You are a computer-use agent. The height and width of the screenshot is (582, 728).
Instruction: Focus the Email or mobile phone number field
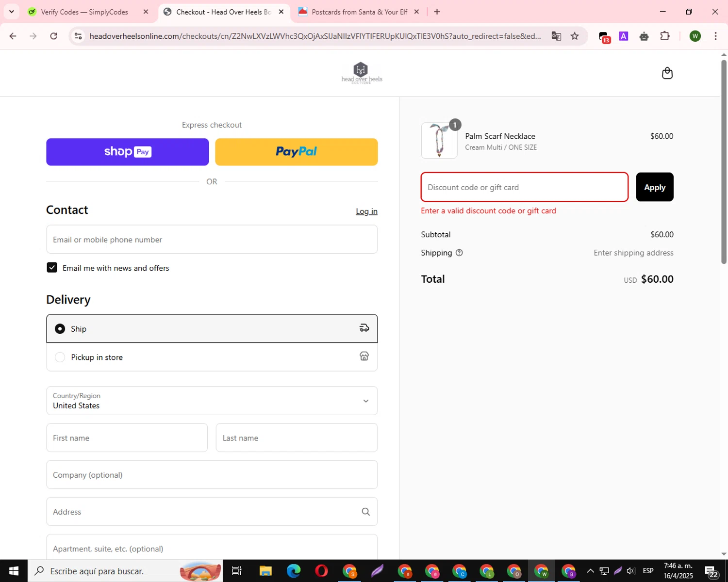pos(212,239)
